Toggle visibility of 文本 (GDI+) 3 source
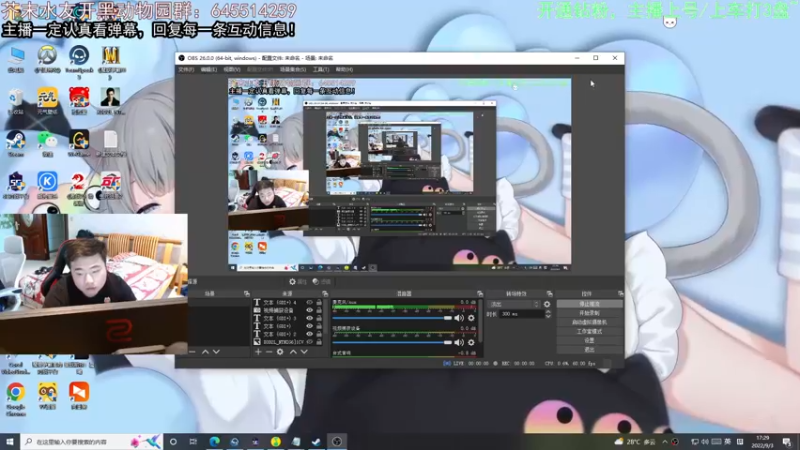This screenshot has height=450, width=800. coord(309,318)
